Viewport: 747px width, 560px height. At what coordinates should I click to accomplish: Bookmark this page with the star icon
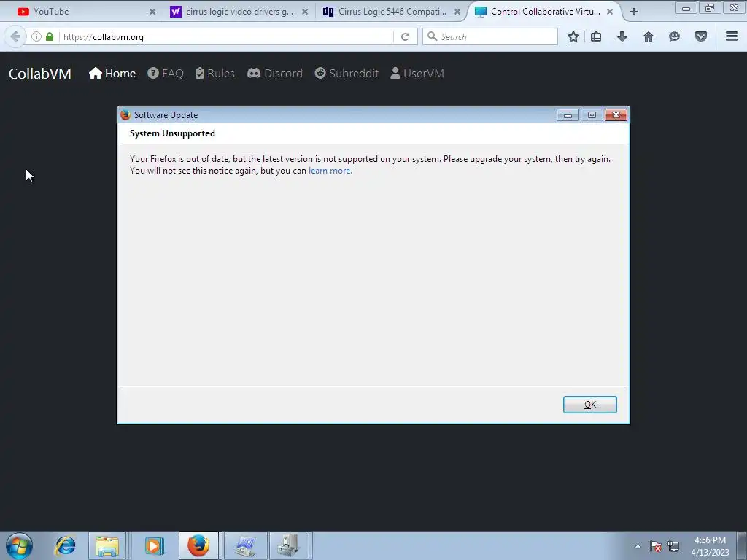(x=573, y=36)
